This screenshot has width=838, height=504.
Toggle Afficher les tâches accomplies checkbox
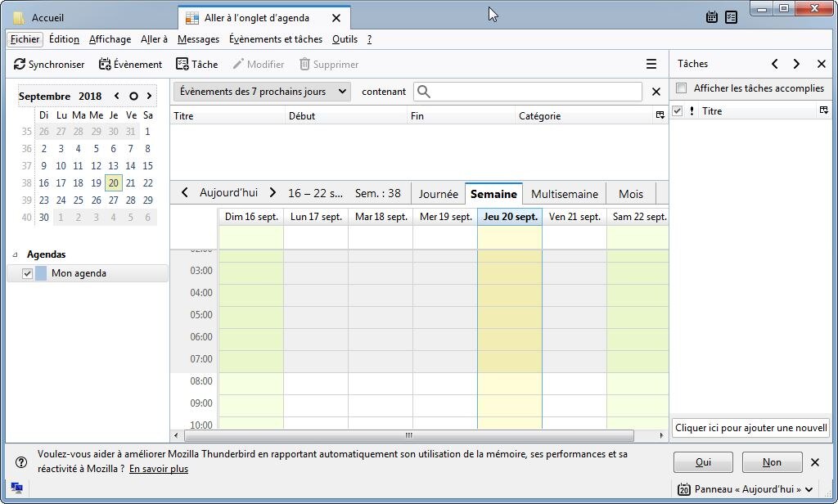[681, 88]
